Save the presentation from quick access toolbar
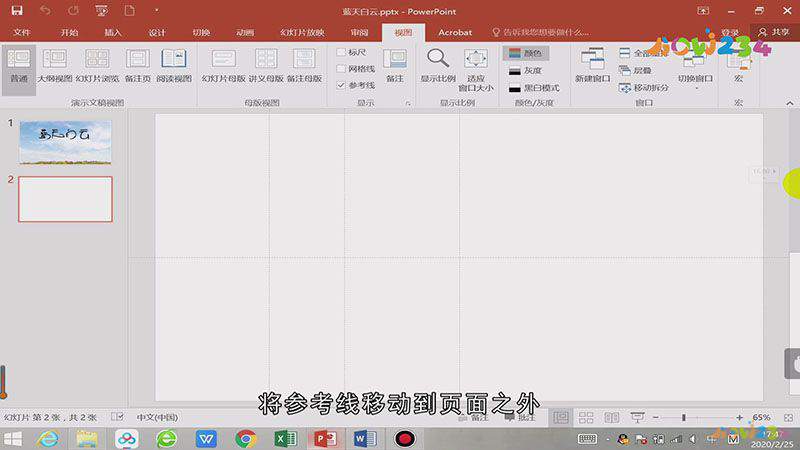 coord(17,11)
